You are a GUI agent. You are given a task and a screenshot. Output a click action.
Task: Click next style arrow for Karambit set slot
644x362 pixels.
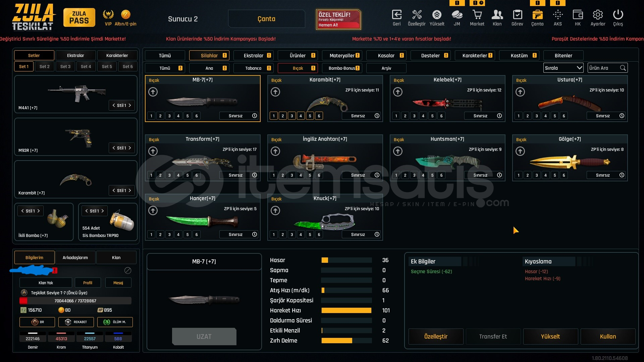130,190
